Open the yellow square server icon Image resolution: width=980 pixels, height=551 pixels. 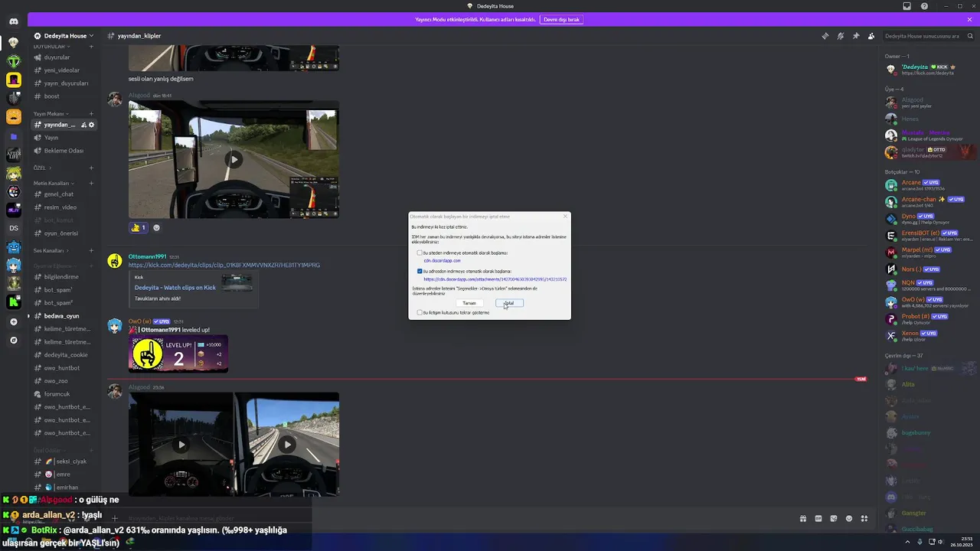point(14,80)
